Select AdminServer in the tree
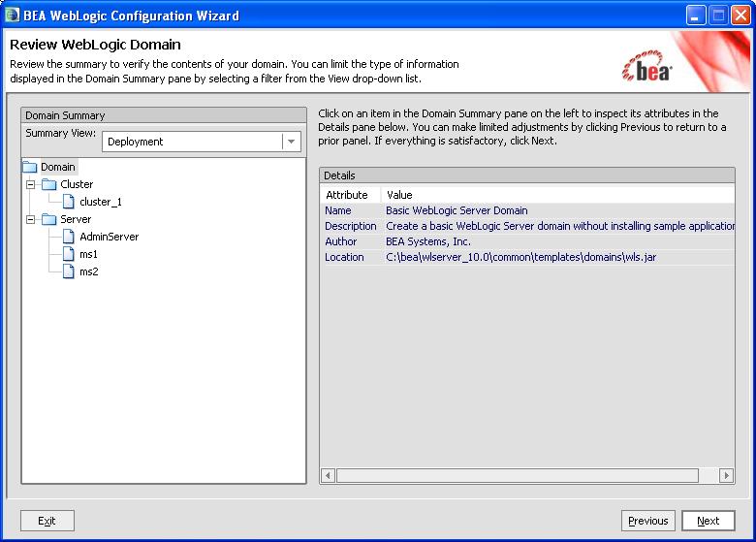Screen dimensions: 756x542 [110, 237]
